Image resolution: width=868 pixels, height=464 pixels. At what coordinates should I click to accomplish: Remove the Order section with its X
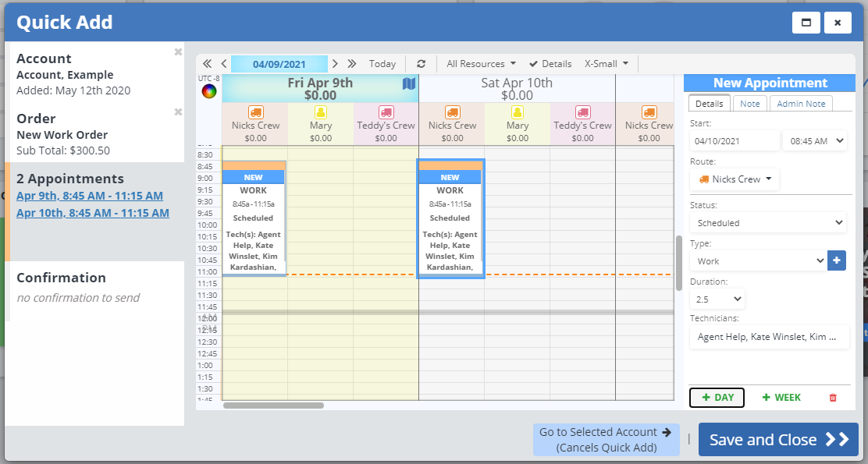point(178,112)
